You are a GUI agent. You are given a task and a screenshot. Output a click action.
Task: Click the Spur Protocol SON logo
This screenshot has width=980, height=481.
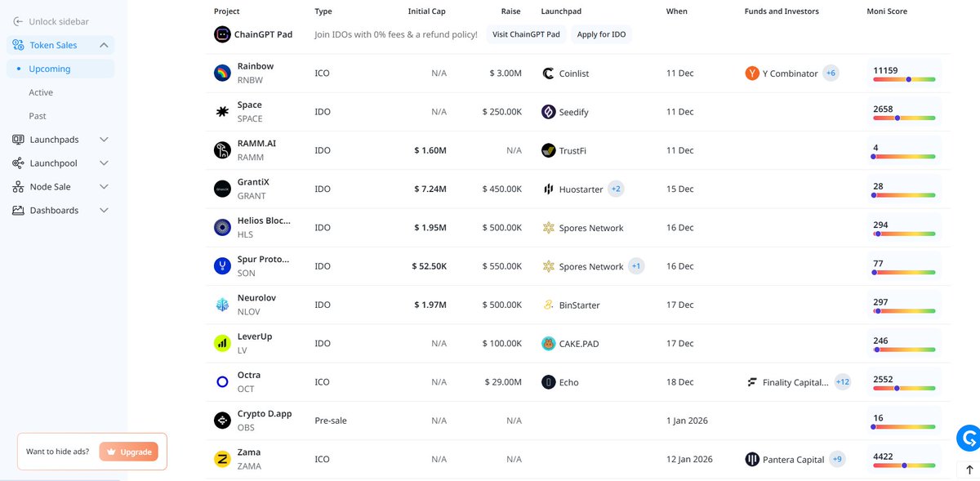tap(222, 266)
